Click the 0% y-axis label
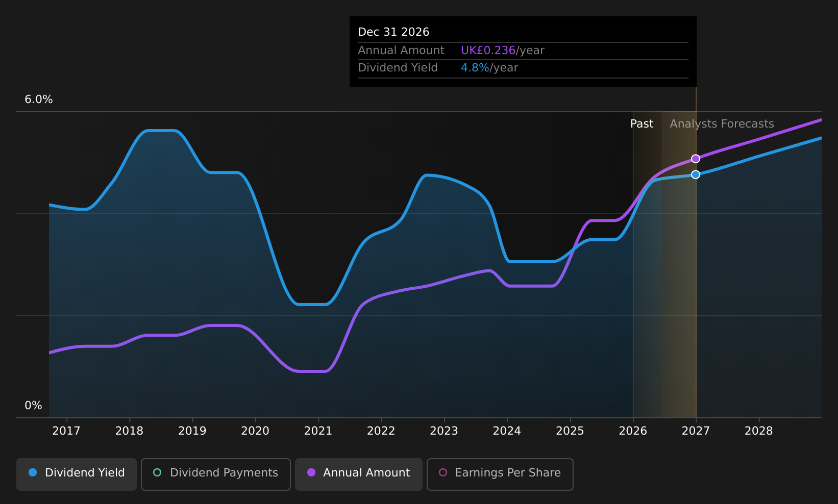 pos(34,406)
